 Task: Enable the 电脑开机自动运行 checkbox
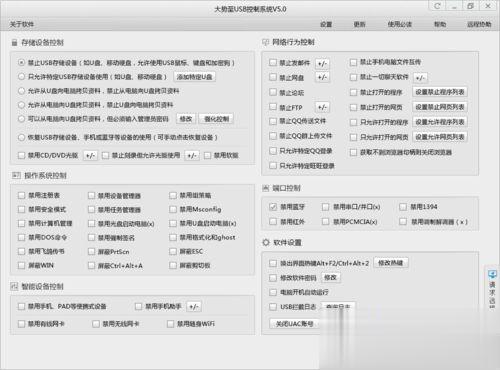[273, 292]
